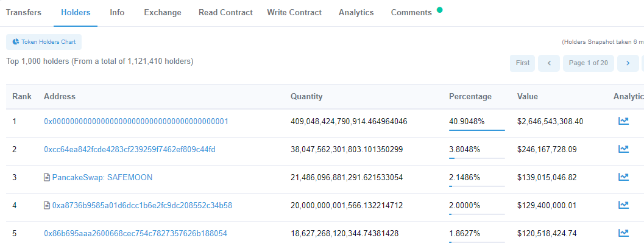This screenshot has width=644, height=249.
Task: Open the Write Contract tab
Action: click(294, 13)
